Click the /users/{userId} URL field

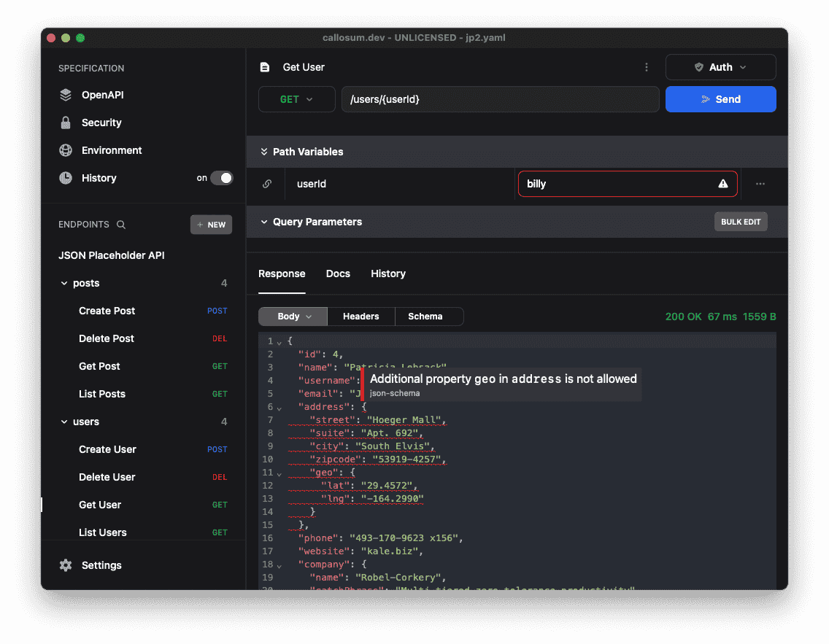pyautogui.click(x=500, y=99)
